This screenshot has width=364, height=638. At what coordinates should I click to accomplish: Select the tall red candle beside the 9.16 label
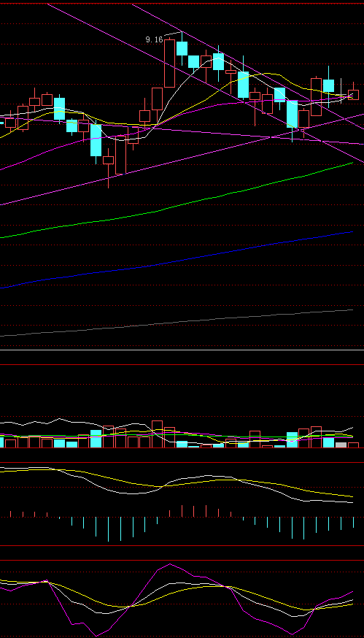pyautogui.click(x=169, y=64)
